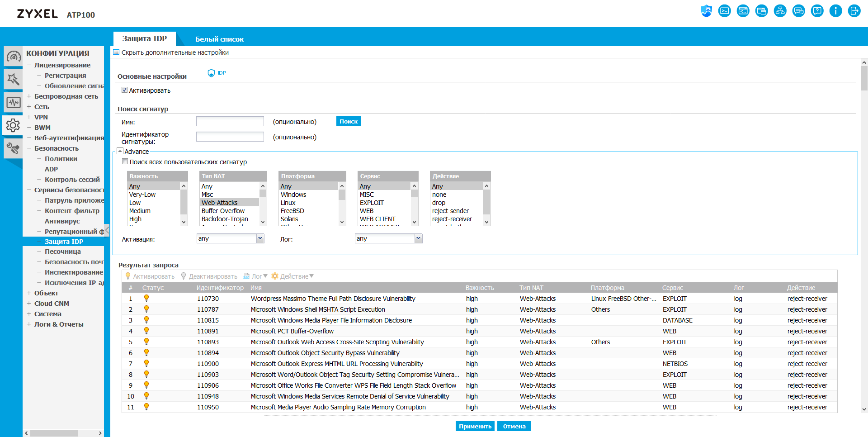Open the Лог filter dropdown
The image size is (868, 437).
(388, 238)
